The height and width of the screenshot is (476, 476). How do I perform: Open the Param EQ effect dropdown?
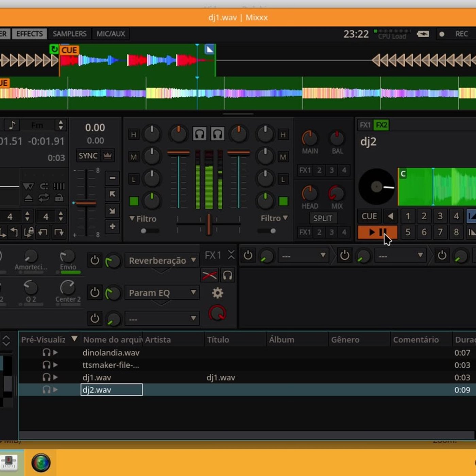(x=162, y=293)
